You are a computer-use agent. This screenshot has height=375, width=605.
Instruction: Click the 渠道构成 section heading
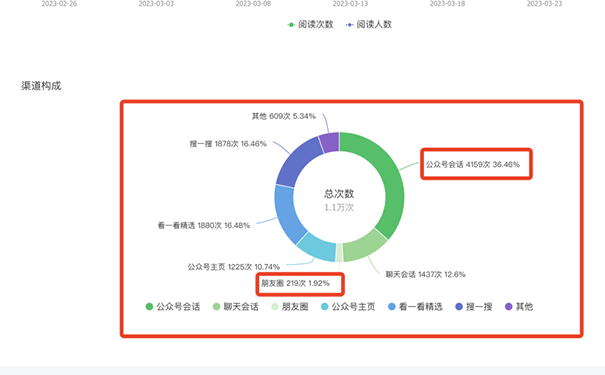click(x=41, y=86)
